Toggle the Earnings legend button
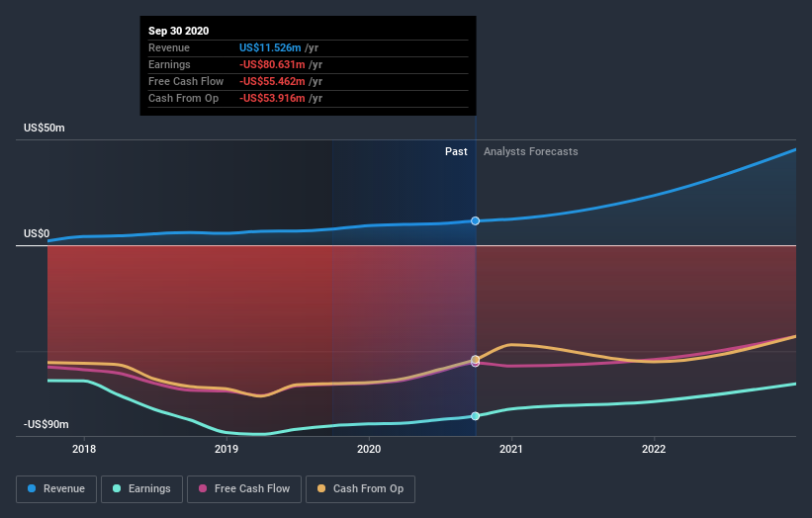 click(141, 489)
